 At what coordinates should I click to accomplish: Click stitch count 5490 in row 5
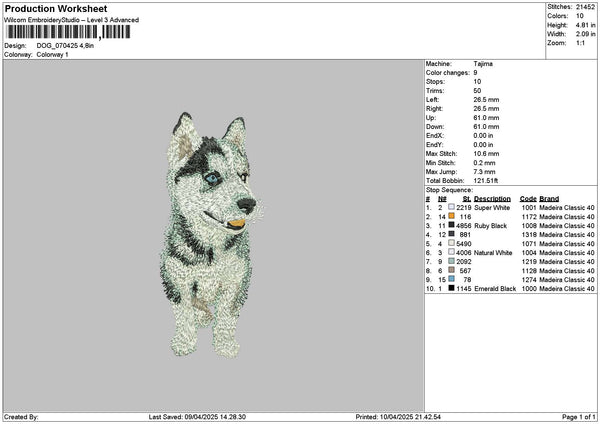463,244
